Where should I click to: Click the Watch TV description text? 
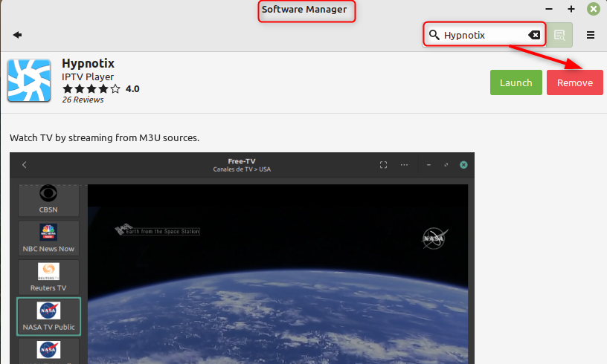[x=105, y=138]
